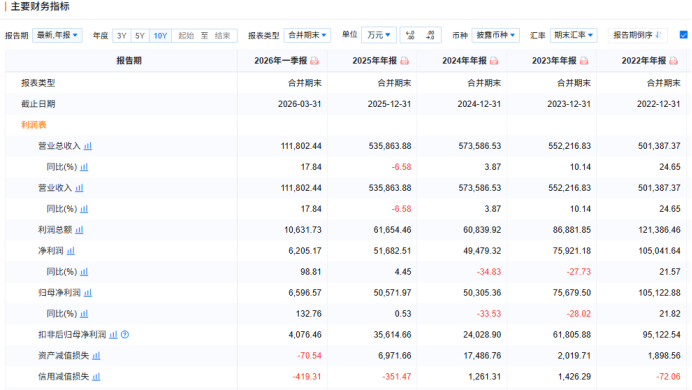The height and width of the screenshot is (390, 692).
Task: Click 利润总额 value 10,631.73
Action: click(303, 230)
